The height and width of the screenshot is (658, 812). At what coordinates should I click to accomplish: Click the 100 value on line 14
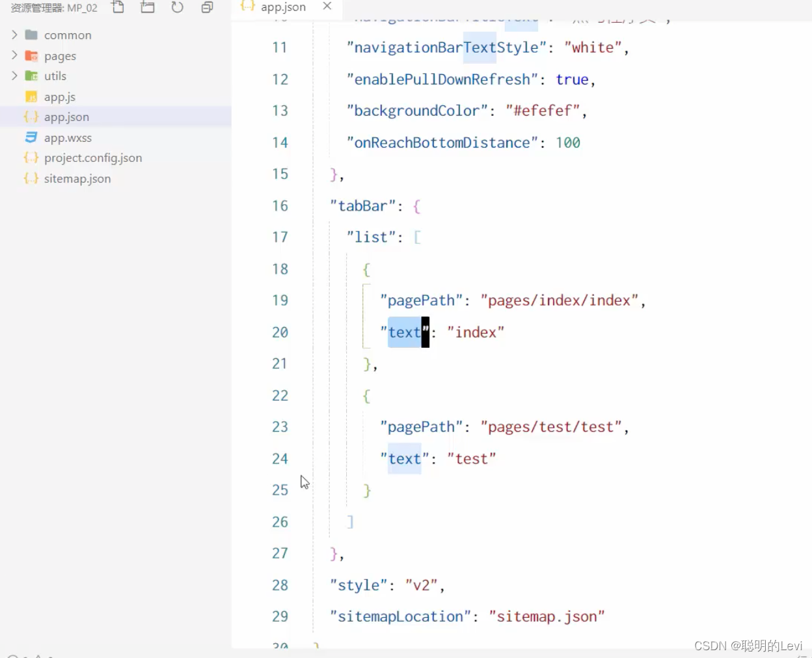click(x=568, y=142)
